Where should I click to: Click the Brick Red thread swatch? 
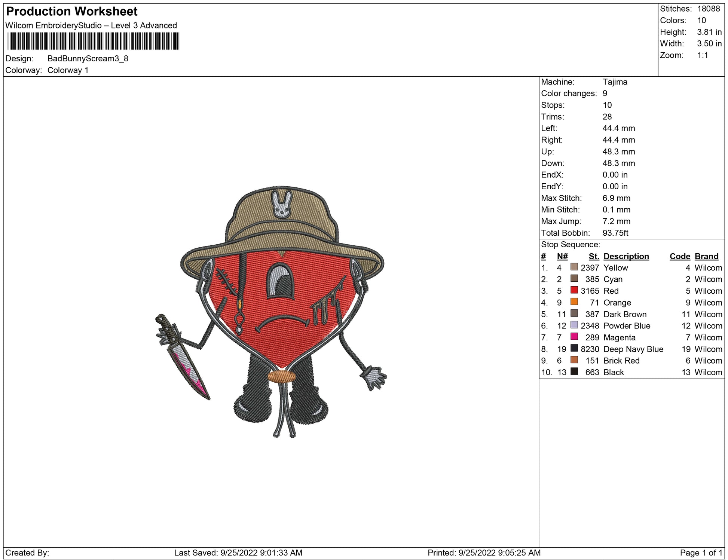574,359
